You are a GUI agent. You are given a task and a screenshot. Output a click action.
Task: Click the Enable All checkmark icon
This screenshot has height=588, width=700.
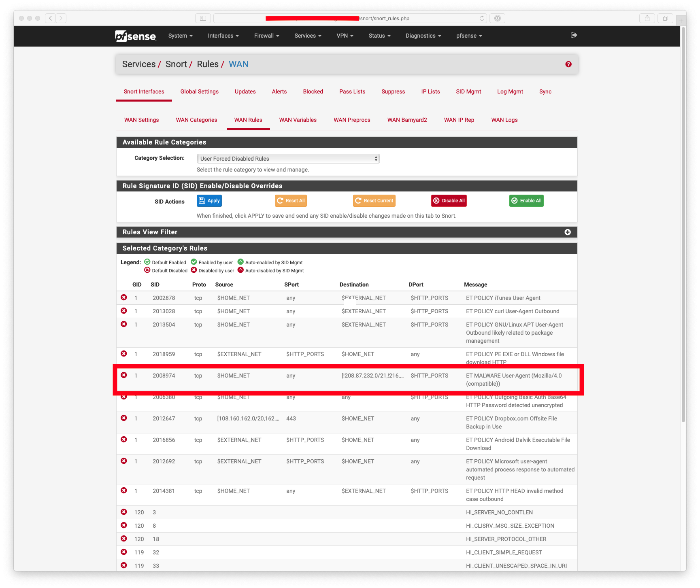tap(514, 200)
